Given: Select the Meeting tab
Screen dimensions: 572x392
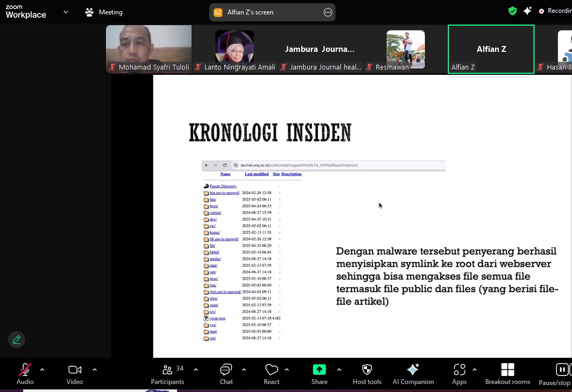Looking at the screenshot, I should 104,12.
